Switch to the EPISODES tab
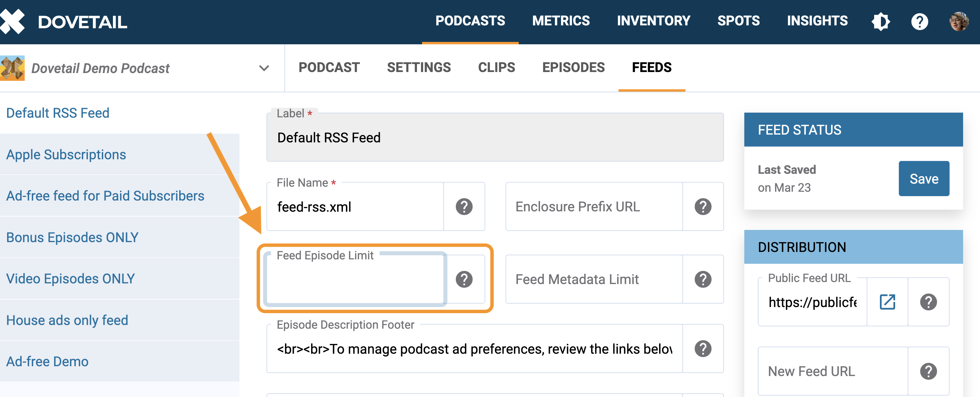The height and width of the screenshot is (397, 980). 573,68
